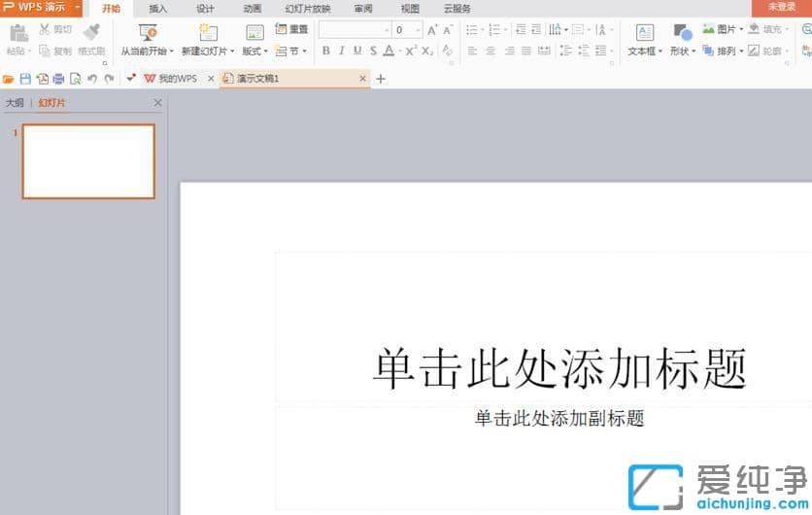812x515 pixels.
Task: Open the 版式 layout dropdown
Action: (x=254, y=51)
